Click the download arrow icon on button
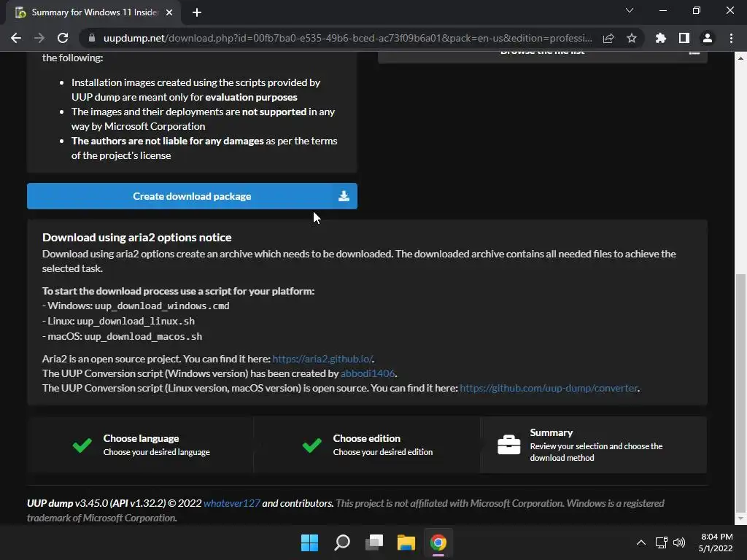 tap(344, 196)
